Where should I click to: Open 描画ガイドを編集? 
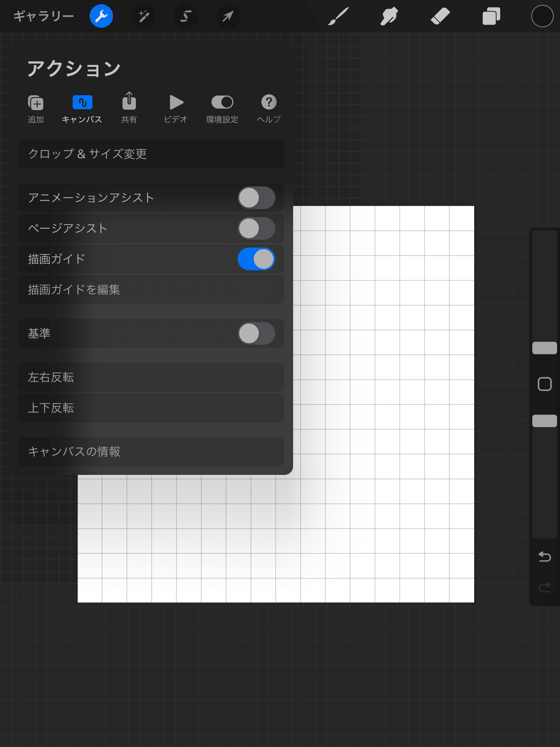click(x=151, y=290)
